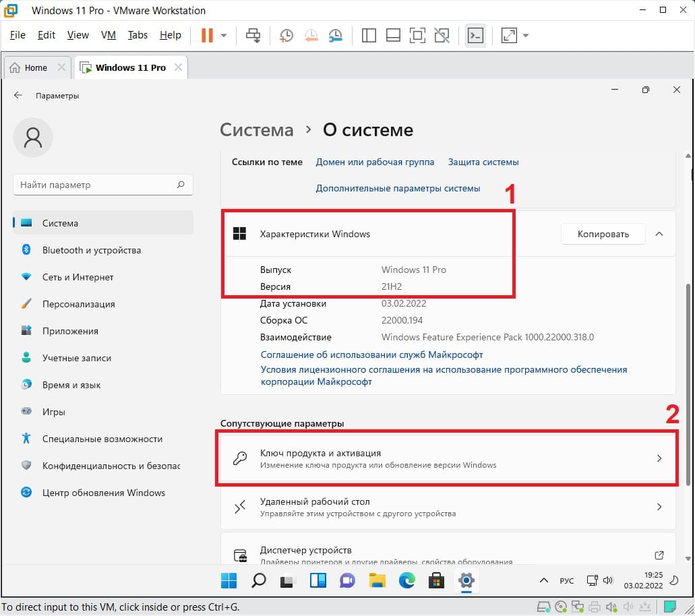Open Удаленный рабочий стол settings
Screen dimensions: 695x616
(448, 507)
